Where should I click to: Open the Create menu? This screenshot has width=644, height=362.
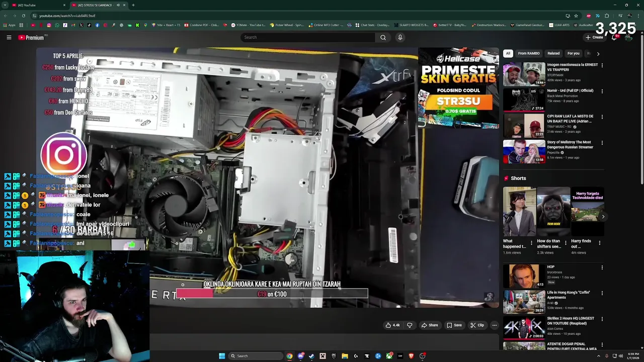(x=594, y=37)
